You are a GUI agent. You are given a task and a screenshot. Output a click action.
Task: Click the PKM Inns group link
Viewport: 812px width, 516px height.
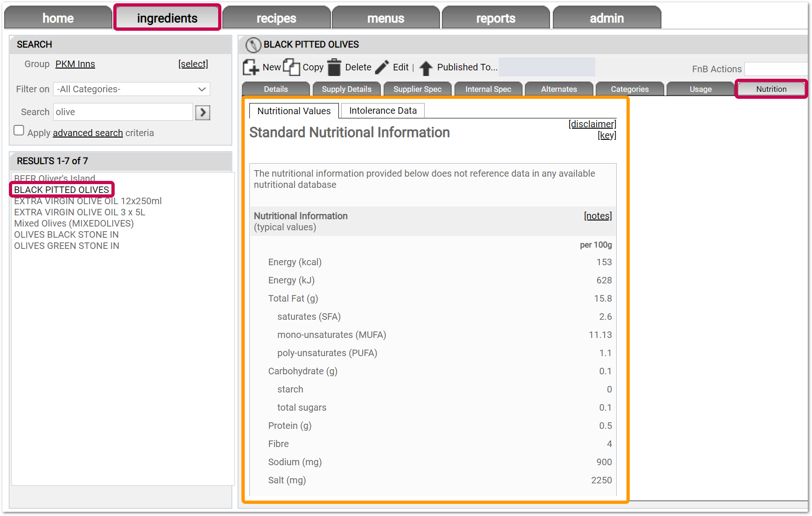click(x=75, y=64)
